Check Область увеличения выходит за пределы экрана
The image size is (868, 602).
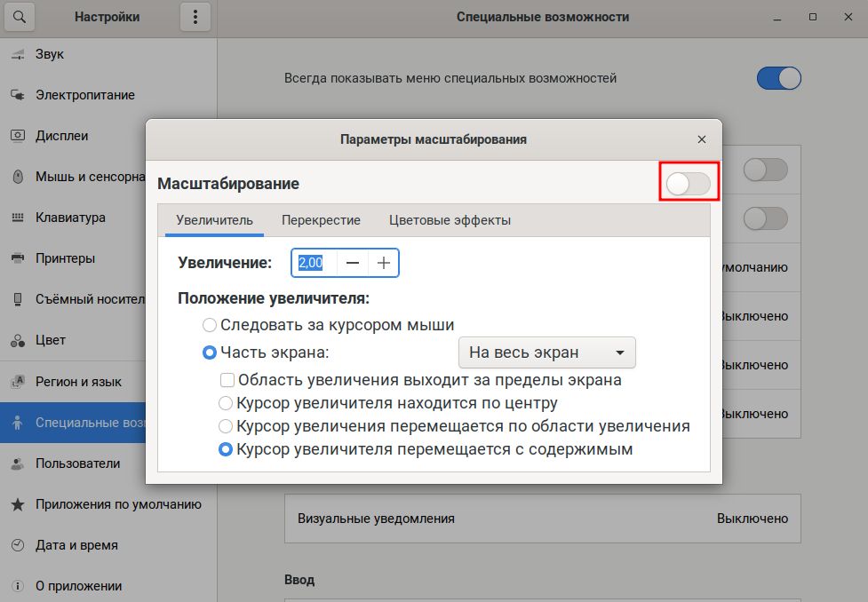tap(227, 380)
